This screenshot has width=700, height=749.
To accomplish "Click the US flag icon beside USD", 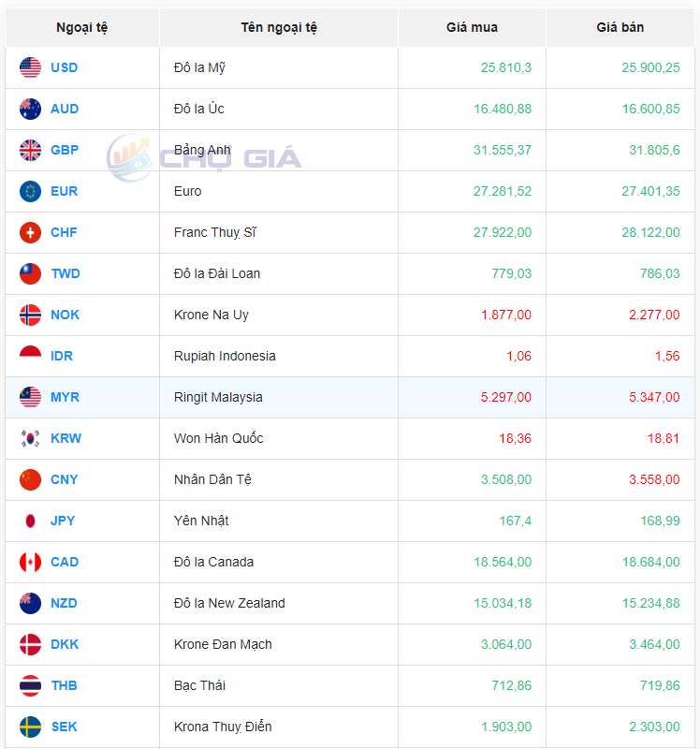I will [x=30, y=67].
